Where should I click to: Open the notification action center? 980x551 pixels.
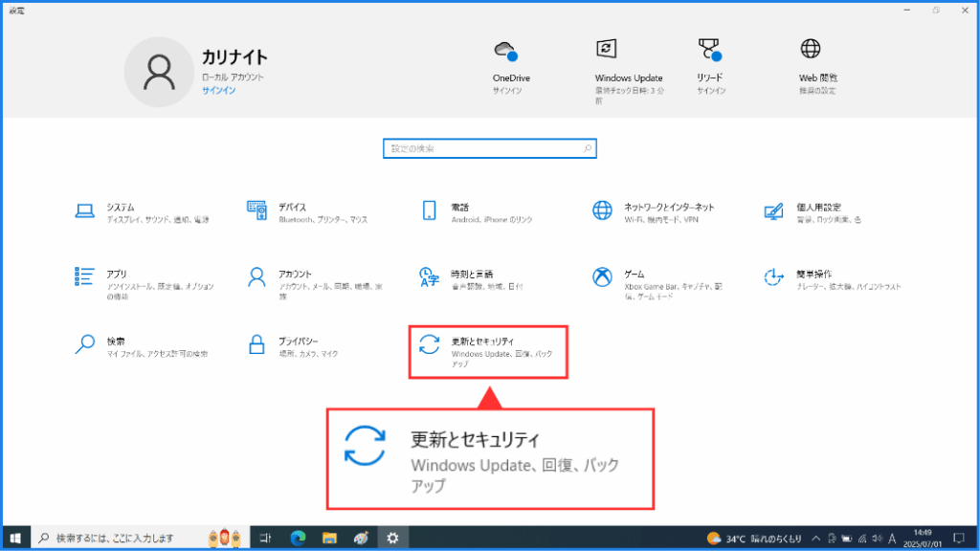(x=959, y=539)
